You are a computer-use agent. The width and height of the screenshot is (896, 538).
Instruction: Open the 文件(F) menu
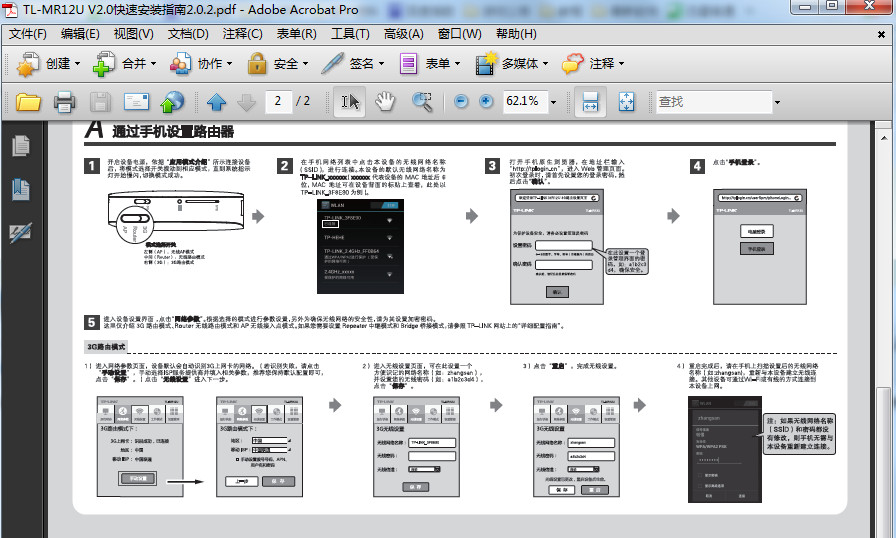[x=27, y=34]
